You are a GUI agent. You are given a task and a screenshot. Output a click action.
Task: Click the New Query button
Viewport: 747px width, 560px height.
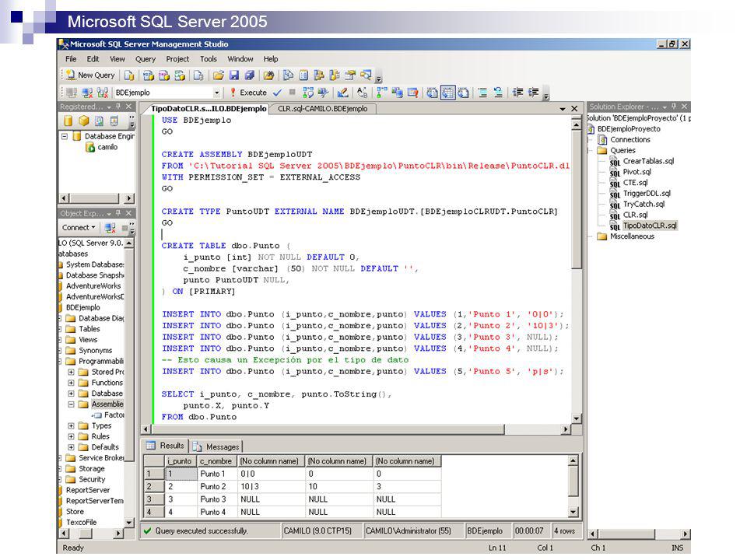[90, 75]
